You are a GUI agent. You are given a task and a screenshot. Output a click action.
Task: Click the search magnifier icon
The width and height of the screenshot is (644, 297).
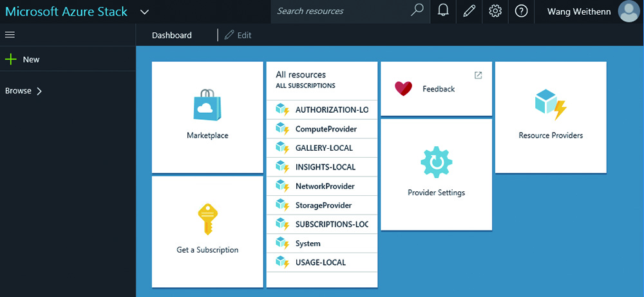pos(417,11)
